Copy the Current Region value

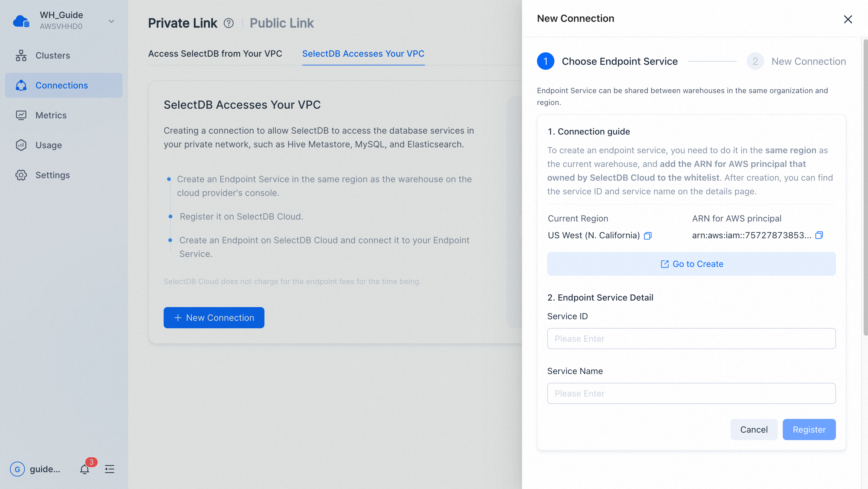pos(647,235)
